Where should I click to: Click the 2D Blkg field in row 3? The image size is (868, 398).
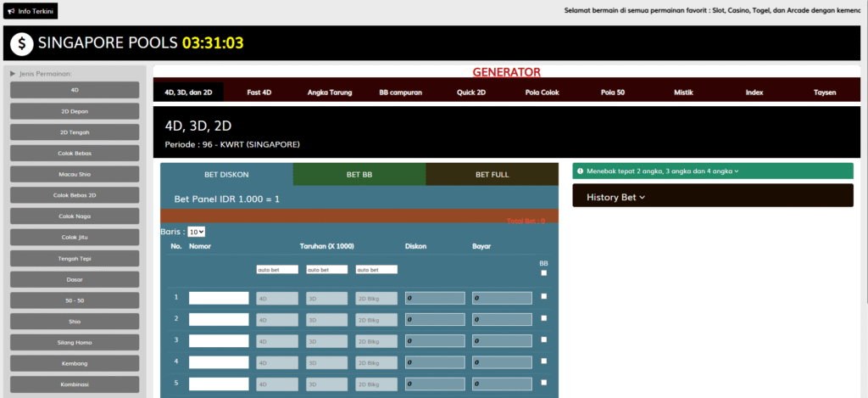[376, 341]
